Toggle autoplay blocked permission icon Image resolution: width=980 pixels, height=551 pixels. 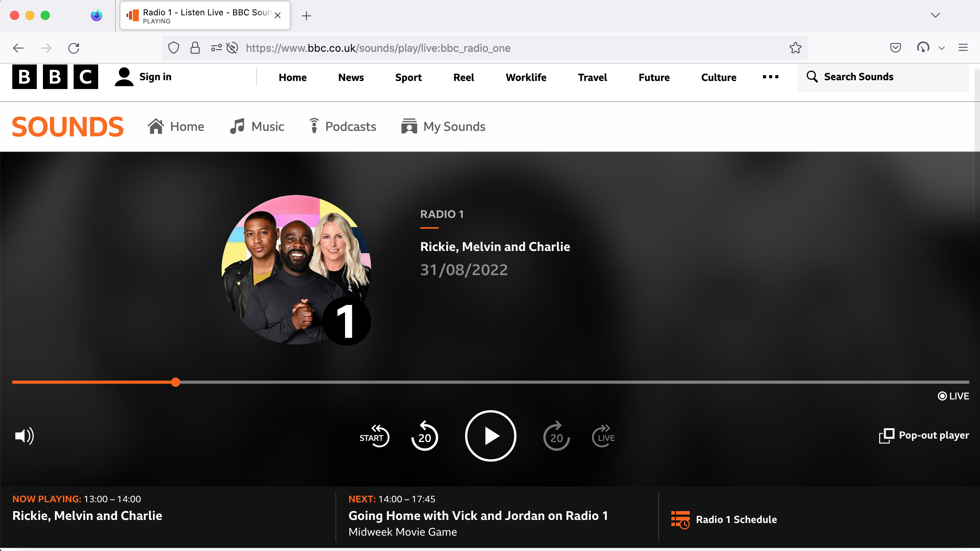pos(232,48)
